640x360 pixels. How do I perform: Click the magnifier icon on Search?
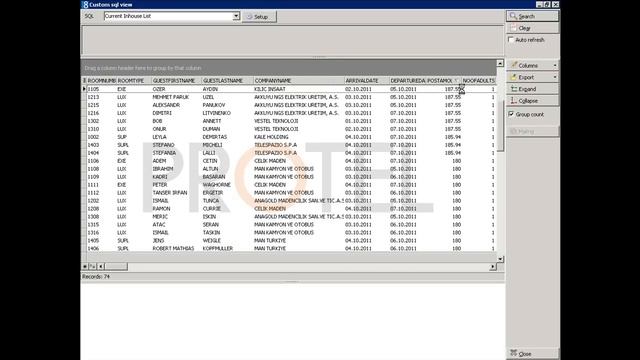tap(513, 16)
